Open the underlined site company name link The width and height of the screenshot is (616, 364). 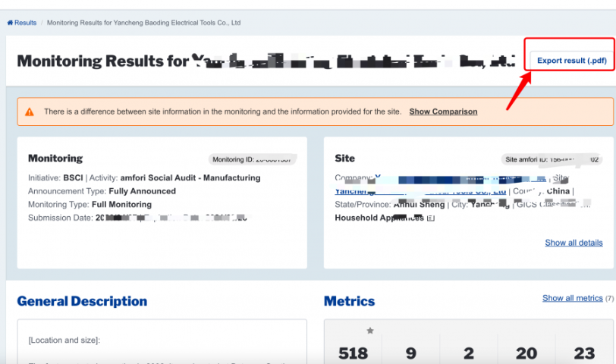421,192
